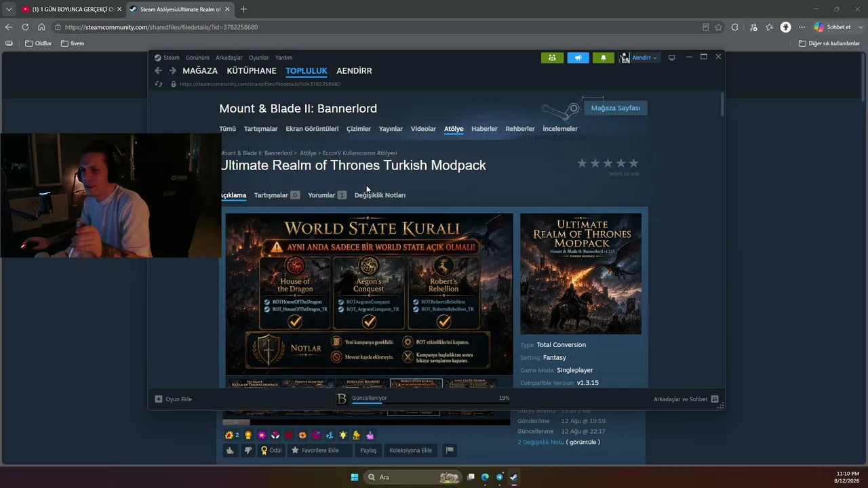Open the Edge favorites list icon

[x=769, y=27]
